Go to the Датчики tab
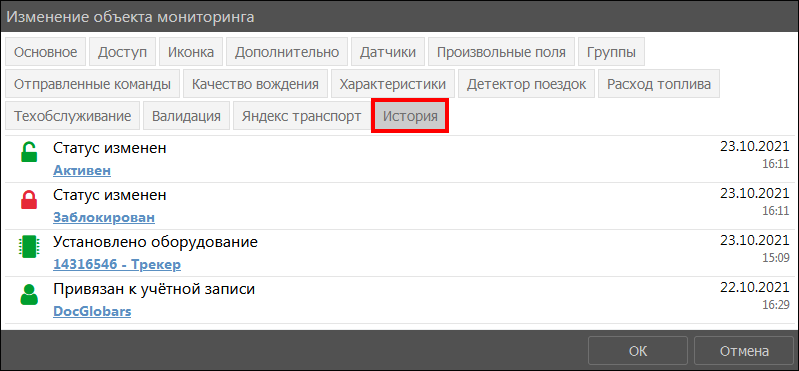Screen dimensions: 799x371 [x=388, y=52]
